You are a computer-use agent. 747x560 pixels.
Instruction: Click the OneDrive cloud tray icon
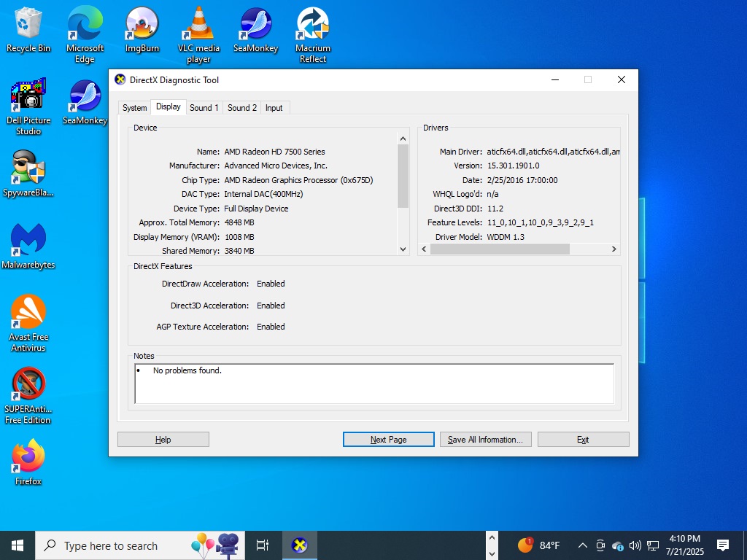pyautogui.click(x=618, y=545)
